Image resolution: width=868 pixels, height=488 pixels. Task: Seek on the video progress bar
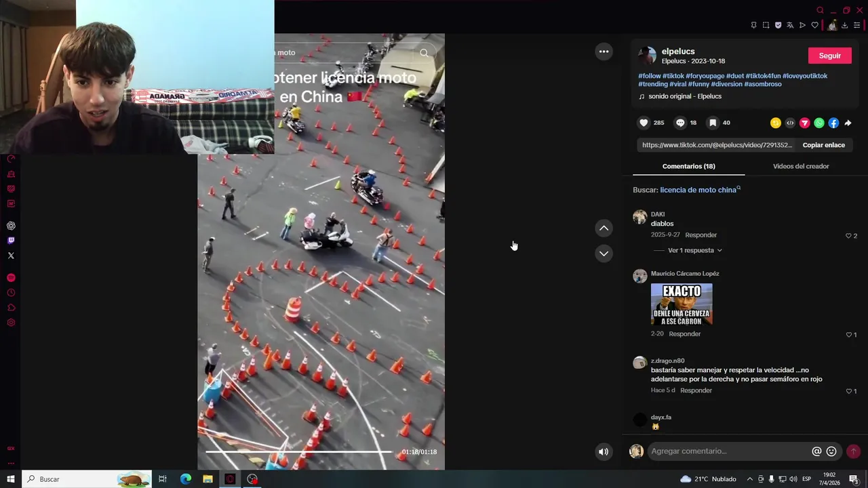point(298,451)
